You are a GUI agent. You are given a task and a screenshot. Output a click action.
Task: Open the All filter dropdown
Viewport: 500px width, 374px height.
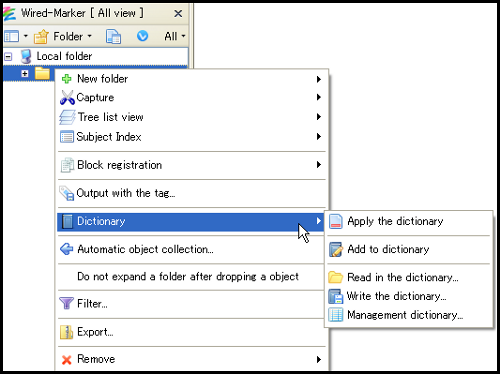175,36
